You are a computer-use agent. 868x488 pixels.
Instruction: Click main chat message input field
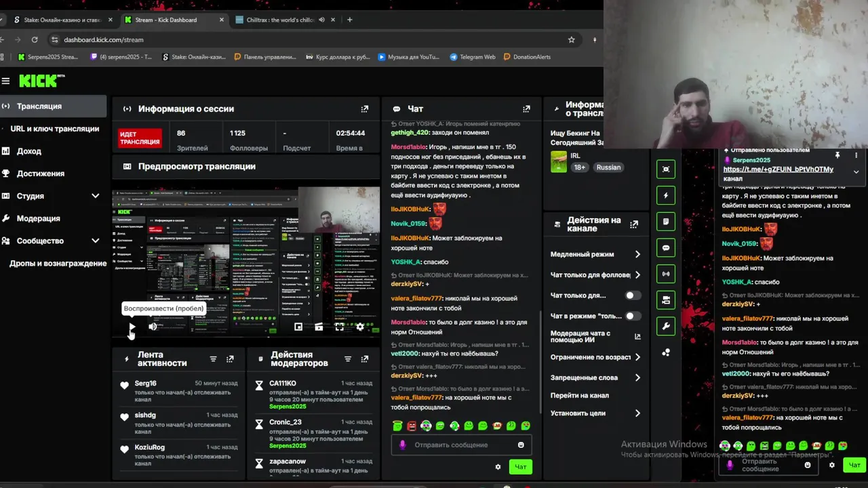point(461,445)
